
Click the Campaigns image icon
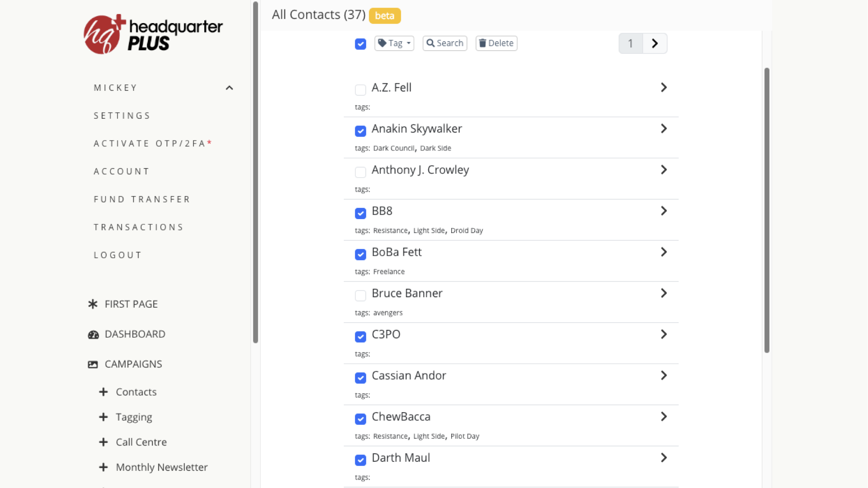click(x=93, y=364)
